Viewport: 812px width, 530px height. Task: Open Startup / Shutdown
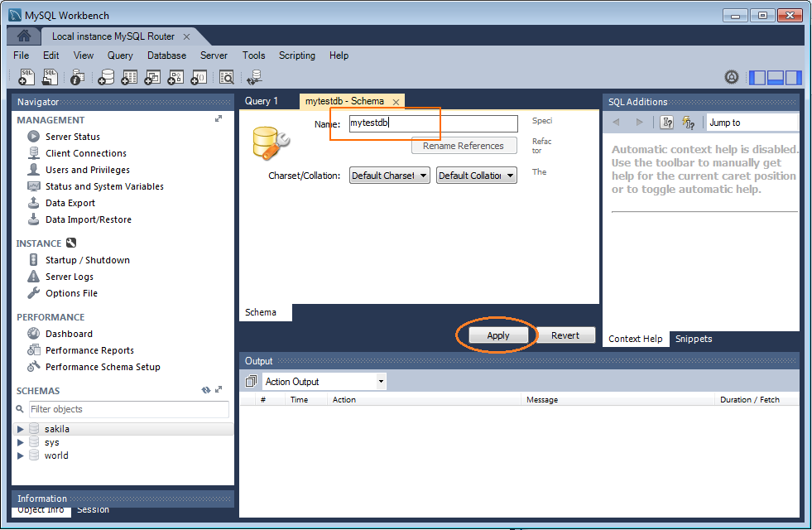pyautogui.click(x=88, y=260)
